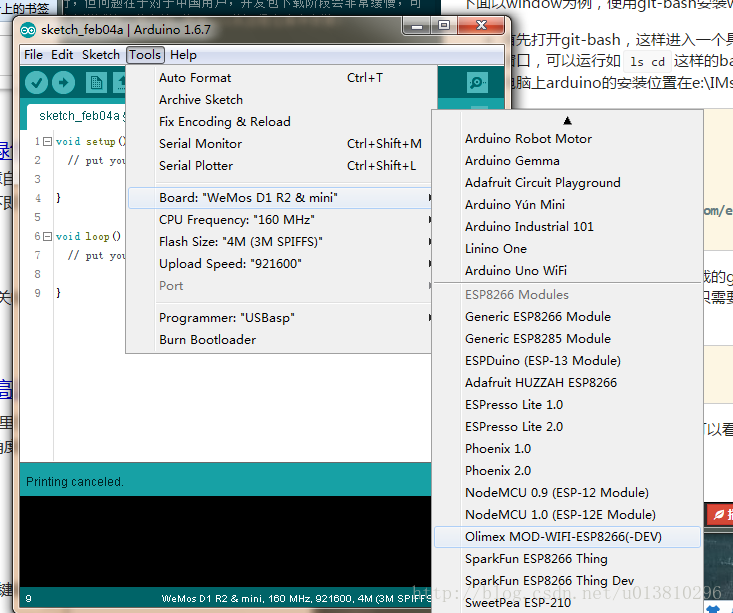Choose Fix Encoding & Reload
This screenshot has width=733, height=613.
(x=280, y=122)
